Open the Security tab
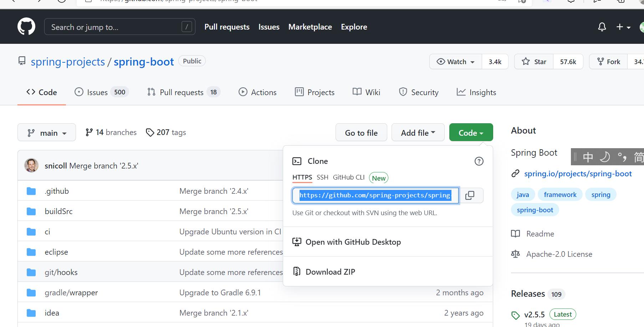644x327 pixels. tap(419, 92)
